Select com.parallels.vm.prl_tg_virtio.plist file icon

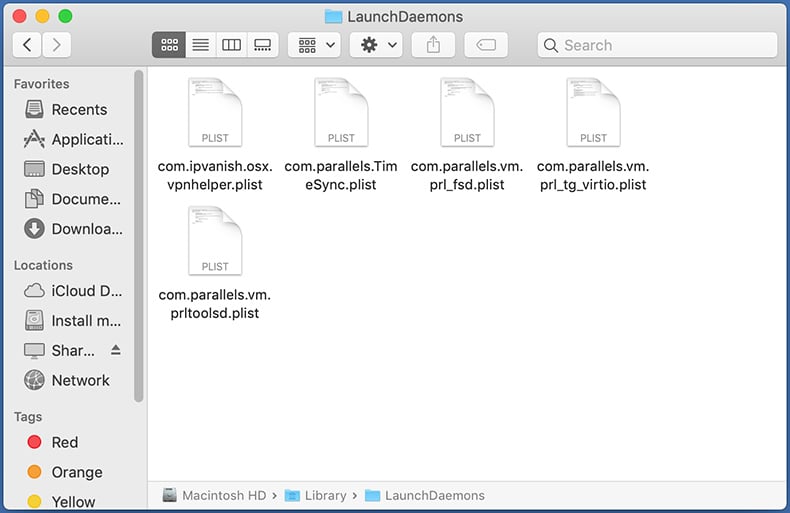(x=593, y=112)
